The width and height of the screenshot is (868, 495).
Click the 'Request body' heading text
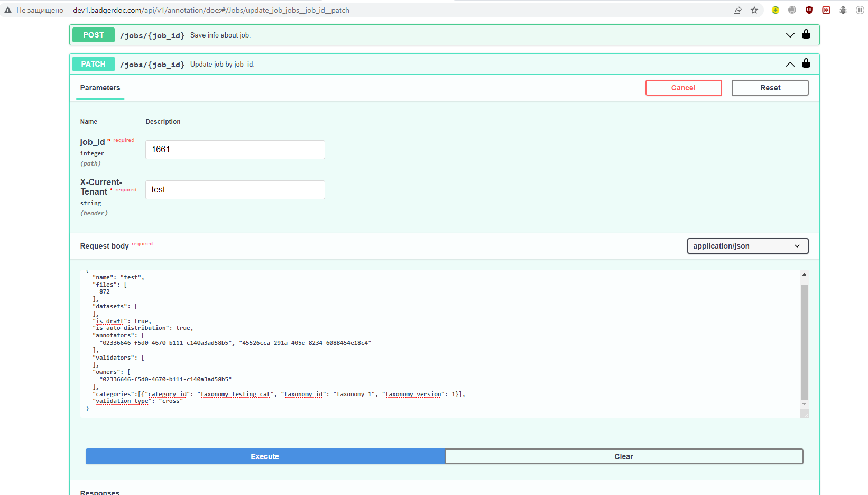[105, 246]
